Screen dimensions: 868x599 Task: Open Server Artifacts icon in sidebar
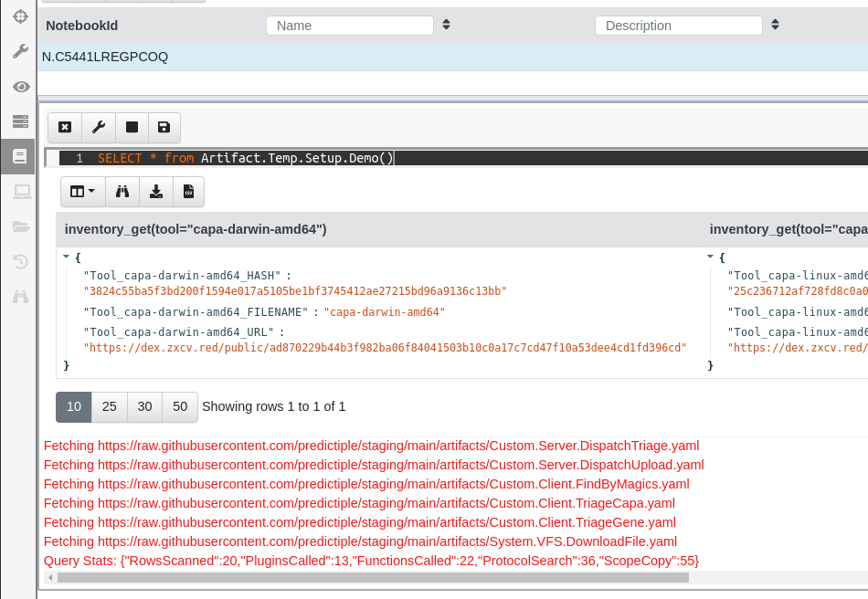(x=20, y=121)
